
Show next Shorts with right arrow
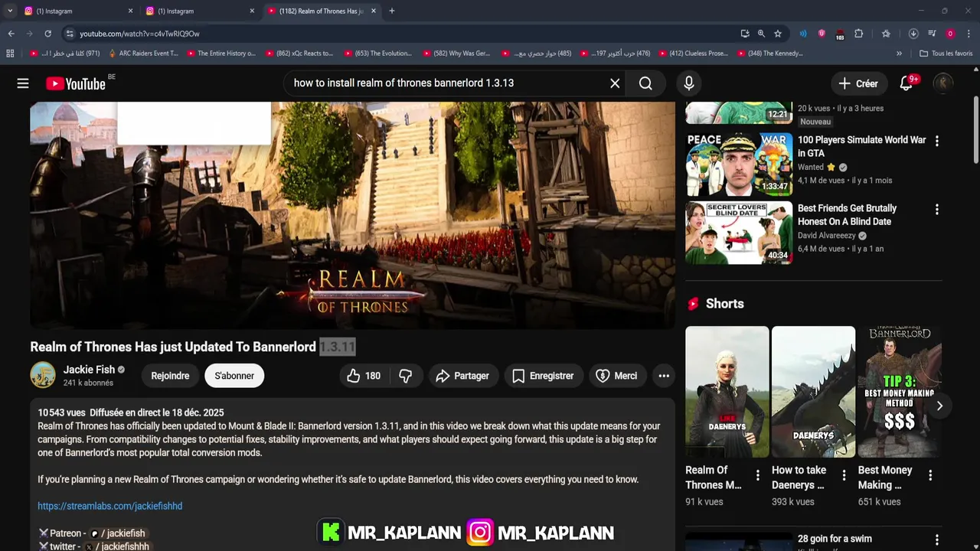coord(939,406)
